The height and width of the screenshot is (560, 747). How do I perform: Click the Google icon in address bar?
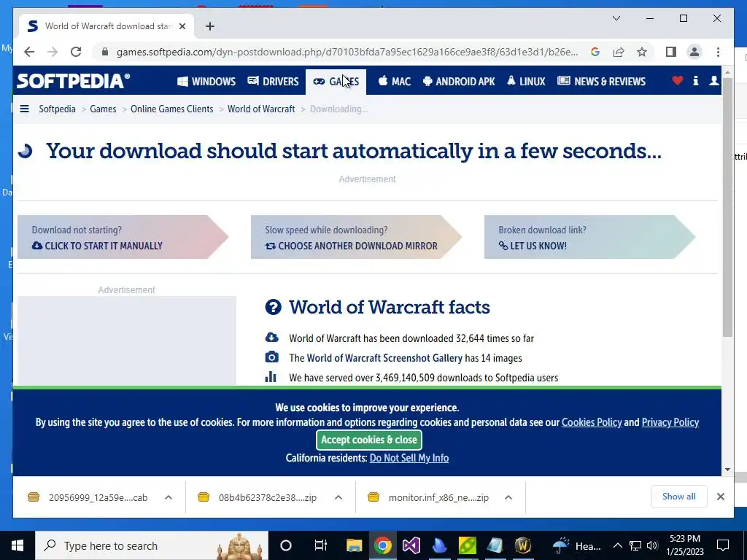pos(595,52)
